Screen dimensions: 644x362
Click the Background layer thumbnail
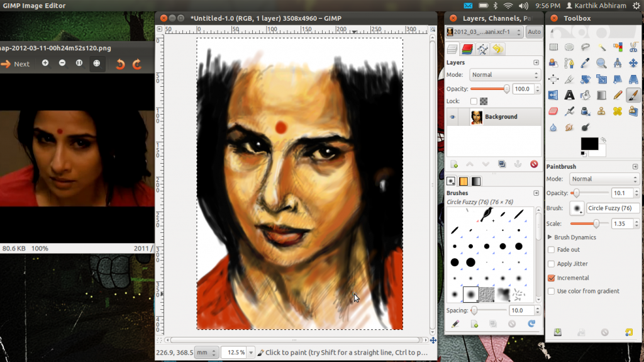(477, 117)
